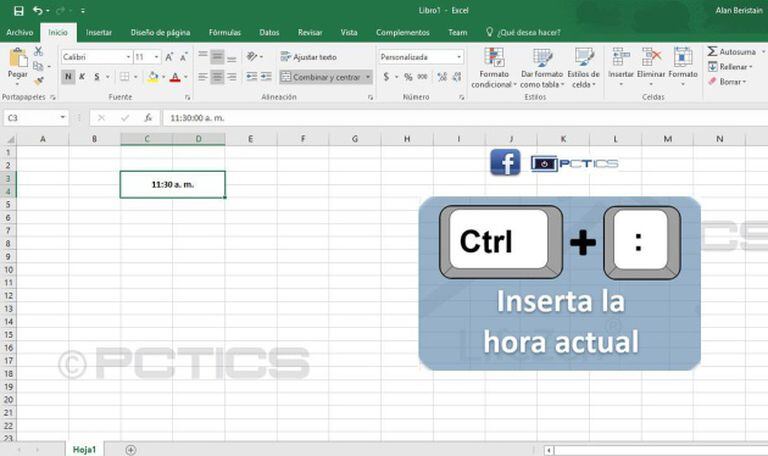Click the Insert function fx icon

coord(148,118)
